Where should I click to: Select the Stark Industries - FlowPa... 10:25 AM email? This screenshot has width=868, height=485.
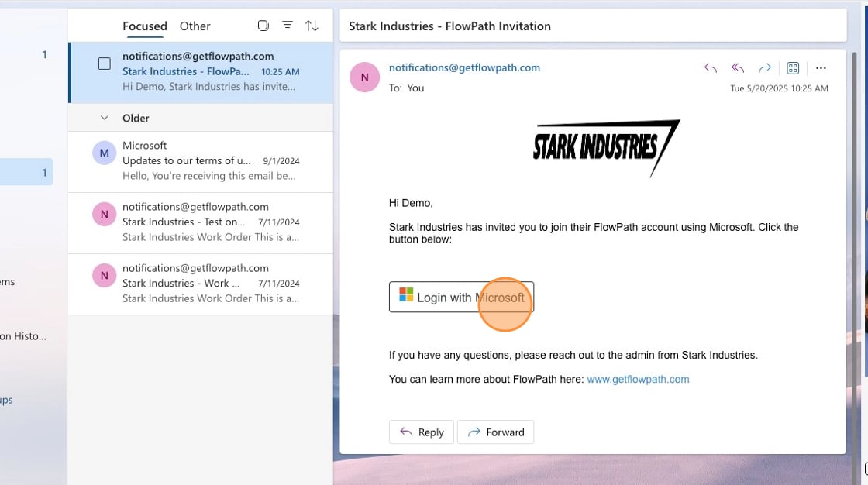(x=201, y=73)
